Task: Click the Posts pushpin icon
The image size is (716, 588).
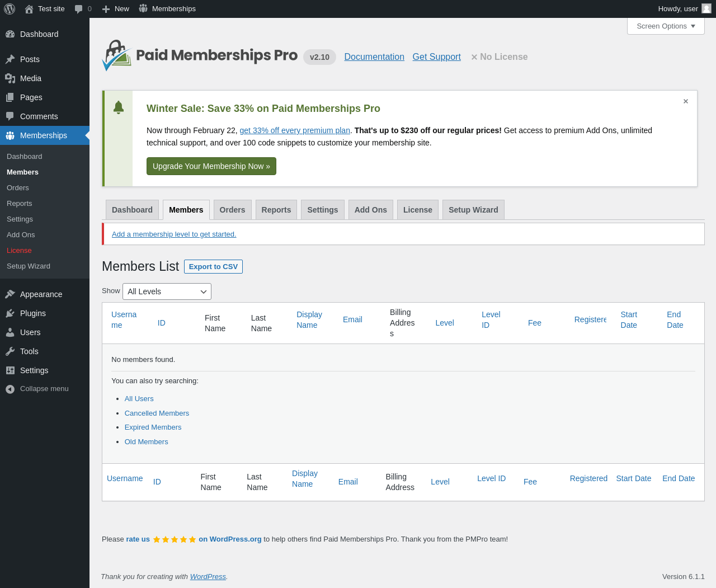Action: 10,59
